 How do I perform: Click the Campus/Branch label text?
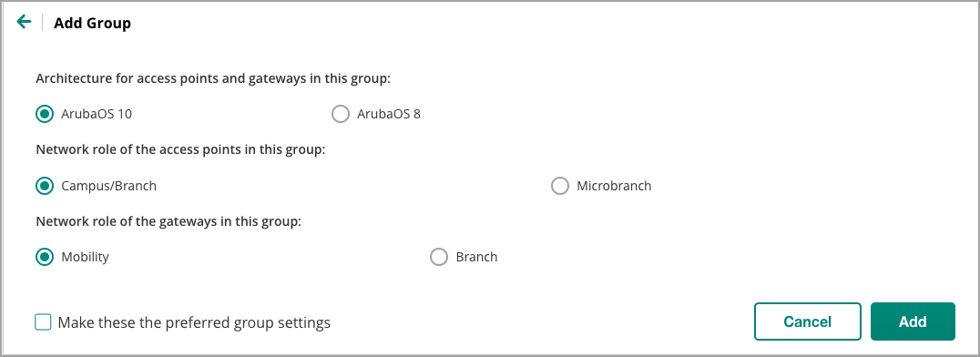[108, 186]
